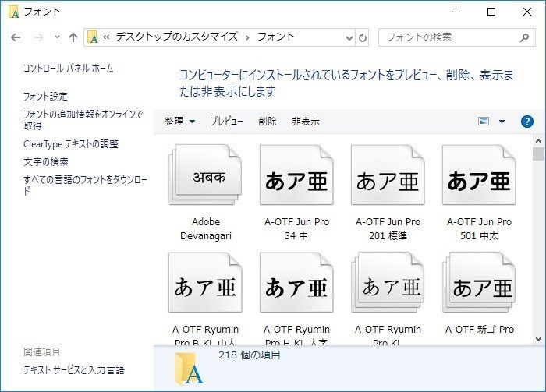Image resolution: width=546 pixels, height=392 pixels.
Task: Minimize the フォント window
Action: point(456,12)
